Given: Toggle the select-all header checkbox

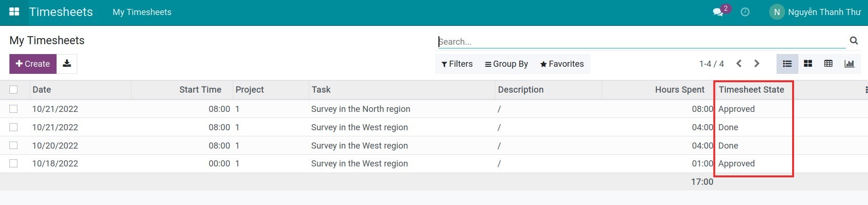Looking at the screenshot, I should pyautogui.click(x=13, y=89).
